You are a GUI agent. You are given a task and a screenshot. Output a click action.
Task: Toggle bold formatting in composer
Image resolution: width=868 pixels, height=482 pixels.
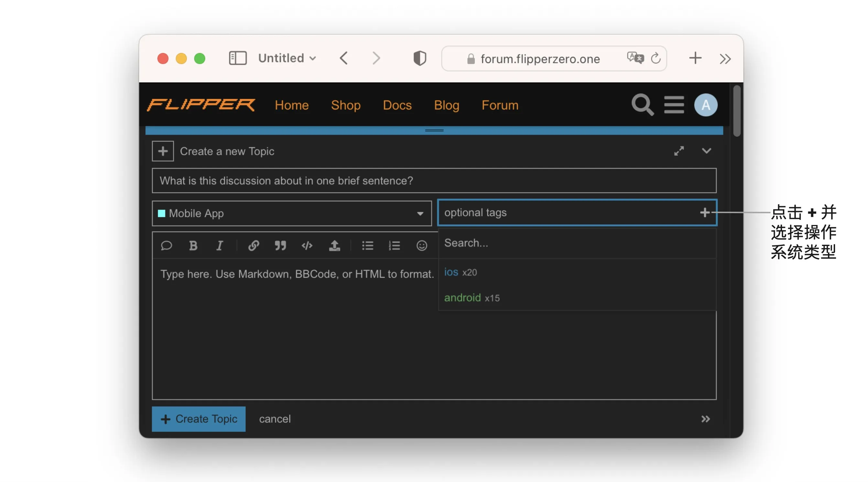(x=193, y=246)
